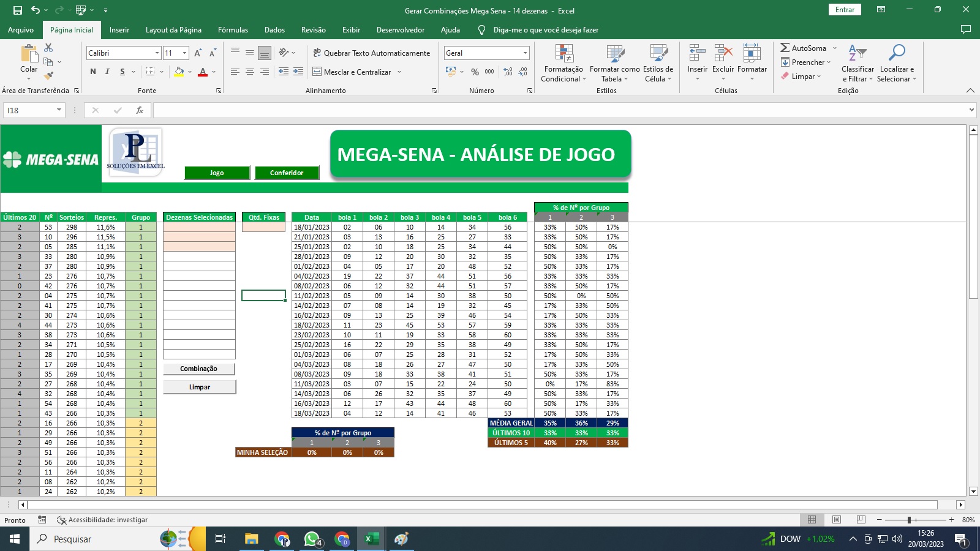The width and height of the screenshot is (980, 551).
Task: Expand the Name Box dropdown arrow
Action: pos(59,110)
